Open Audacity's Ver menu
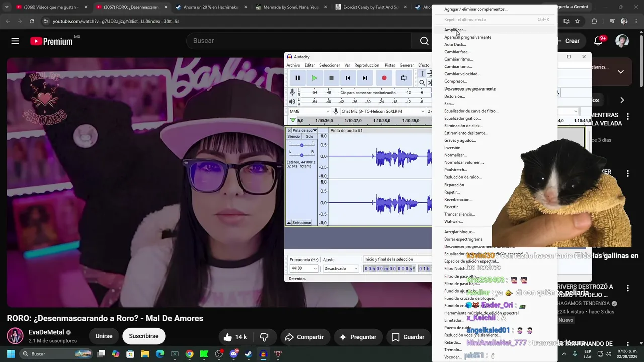This screenshot has height=362, width=644. pyautogui.click(x=347, y=65)
